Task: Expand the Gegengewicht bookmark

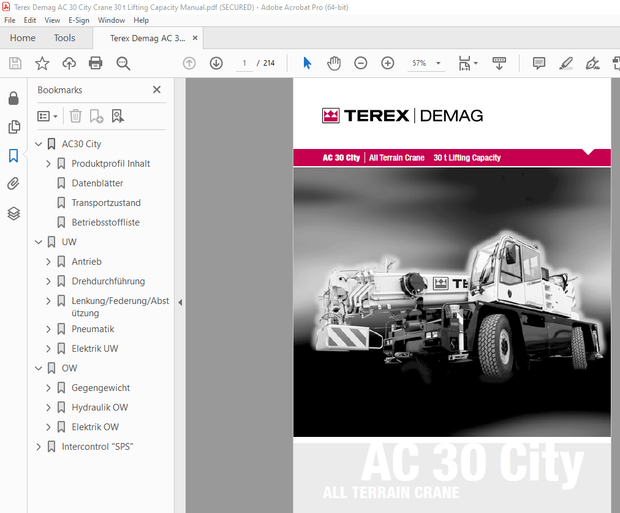Action: click(48, 388)
